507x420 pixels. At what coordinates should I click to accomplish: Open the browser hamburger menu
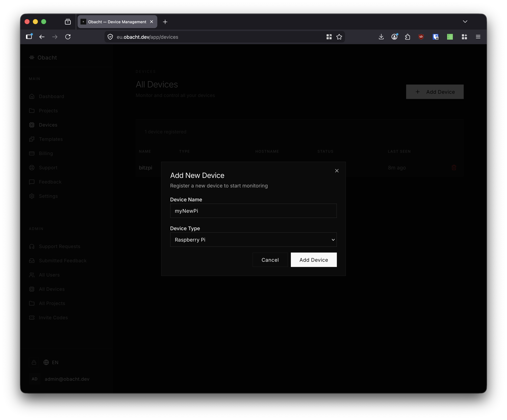tap(478, 37)
